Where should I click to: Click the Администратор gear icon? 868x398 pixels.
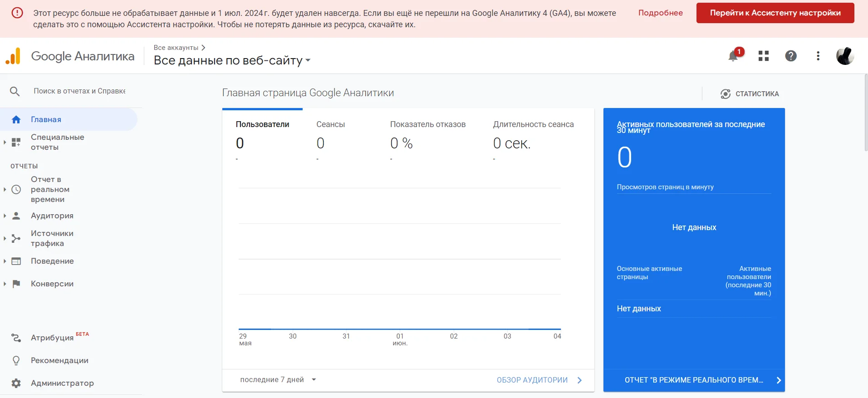[16, 383]
